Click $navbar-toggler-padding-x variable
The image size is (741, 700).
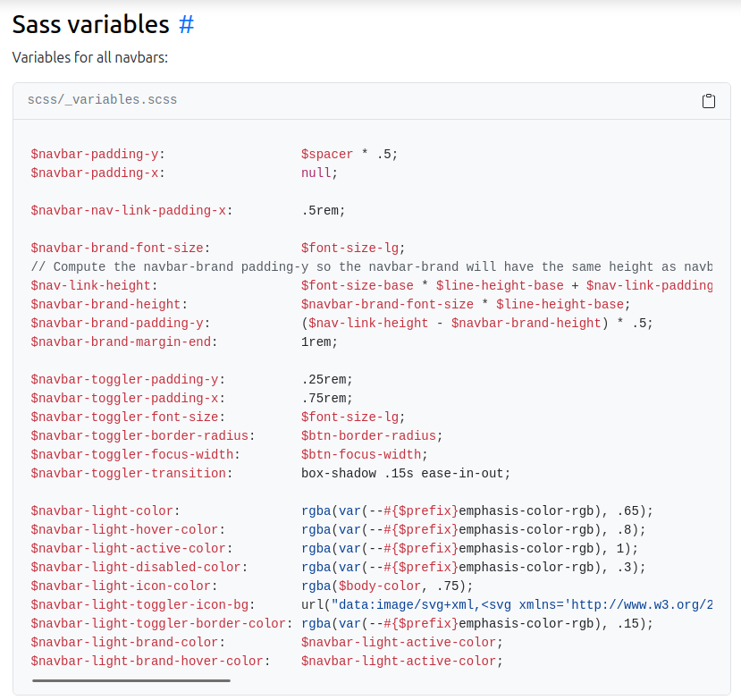(x=125, y=399)
